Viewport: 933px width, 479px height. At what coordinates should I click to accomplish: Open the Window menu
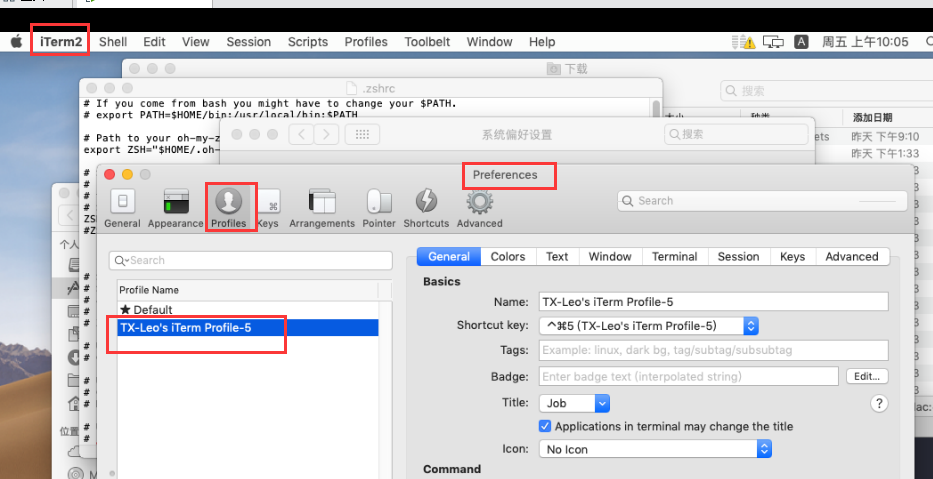coord(489,42)
